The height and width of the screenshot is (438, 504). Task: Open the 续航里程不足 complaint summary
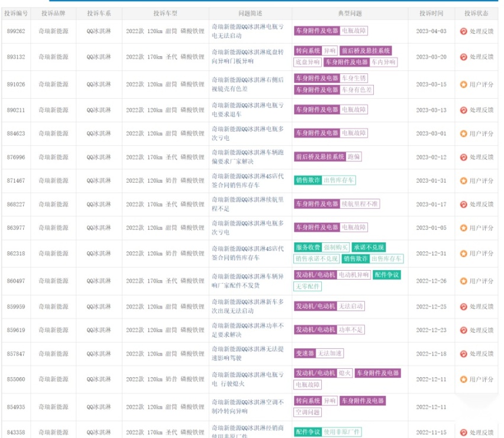tap(247, 205)
